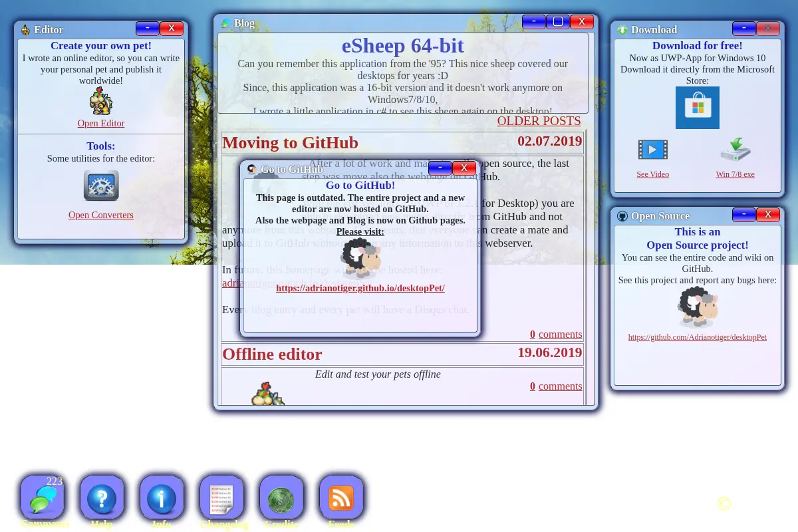The width and height of the screenshot is (798, 532).
Task: Click the pet icon in Offline editor post
Action: (x=268, y=393)
